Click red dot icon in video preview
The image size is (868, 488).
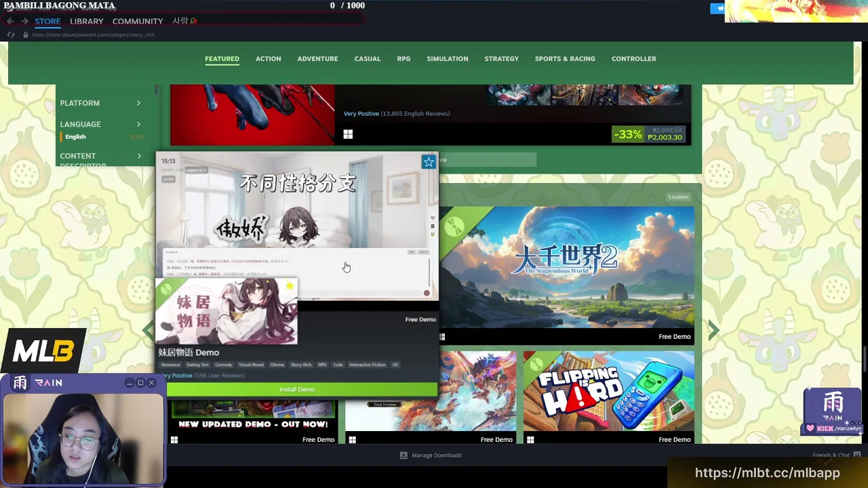point(427,293)
